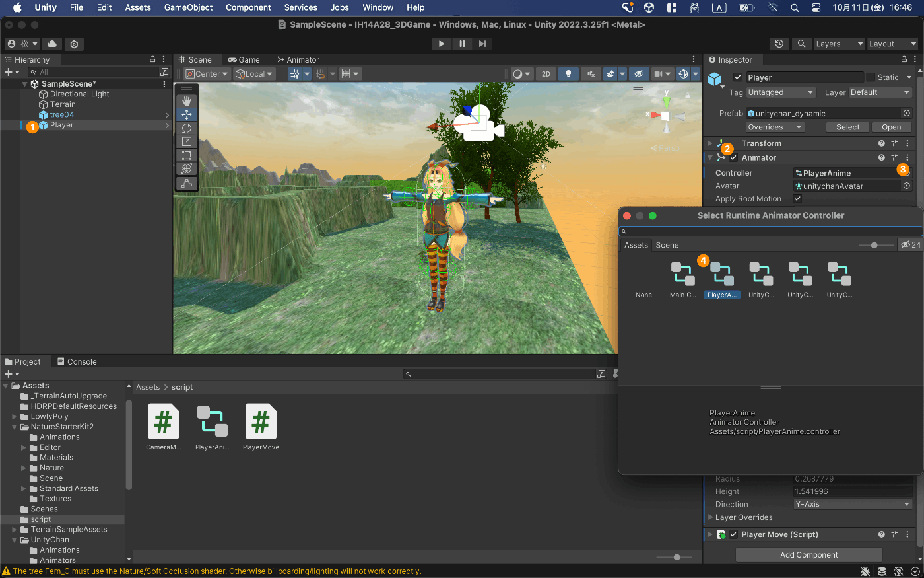Select the Rect tool
This screenshot has height=578, width=924.
click(x=187, y=155)
